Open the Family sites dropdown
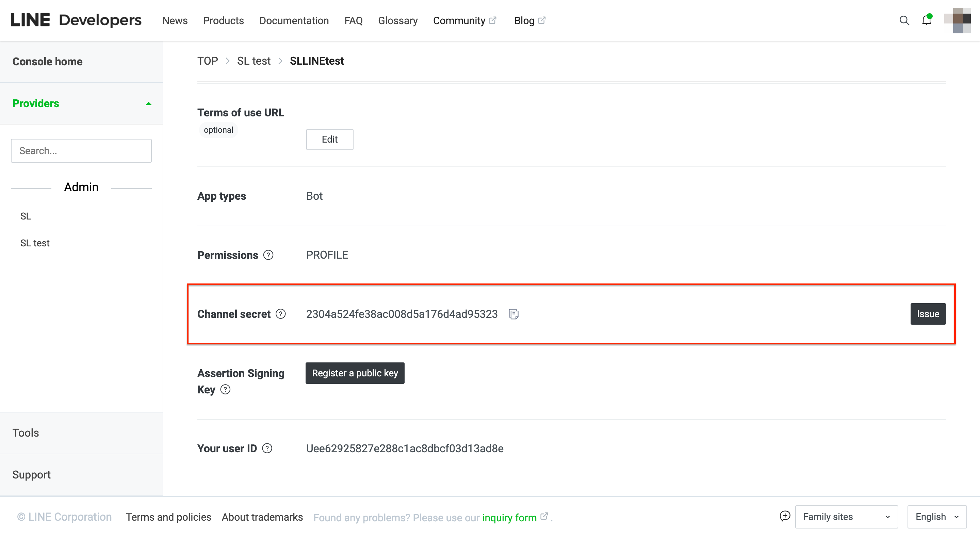Image resolution: width=980 pixels, height=537 pixels. 847,517
